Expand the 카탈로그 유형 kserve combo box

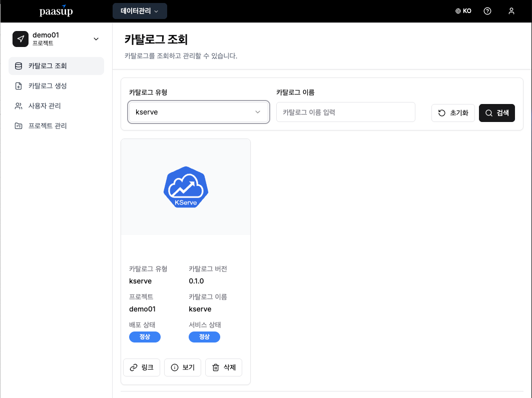[199, 112]
